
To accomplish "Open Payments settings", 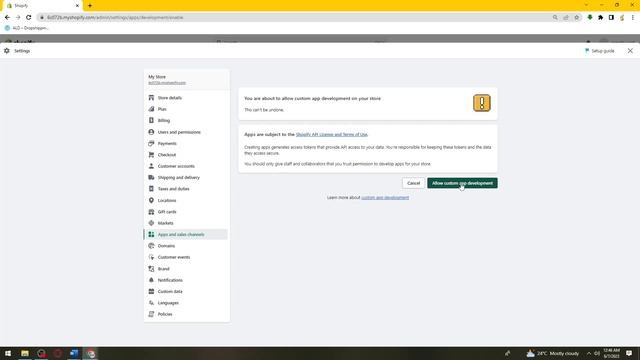I will pos(167,144).
